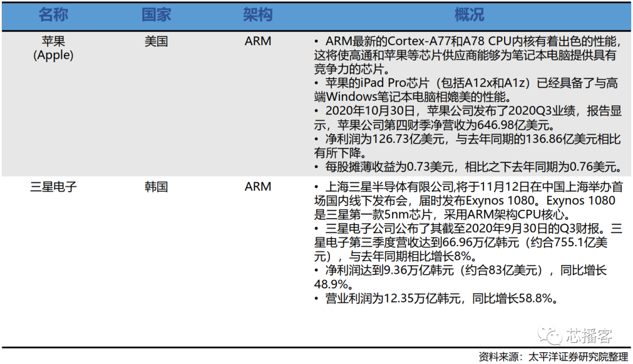Click the bullet 营业利润为12.35万亿韩元
Image resolution: width=633 pixels, height=364 pixels.
pyautogui.click(x=438, y=298)
